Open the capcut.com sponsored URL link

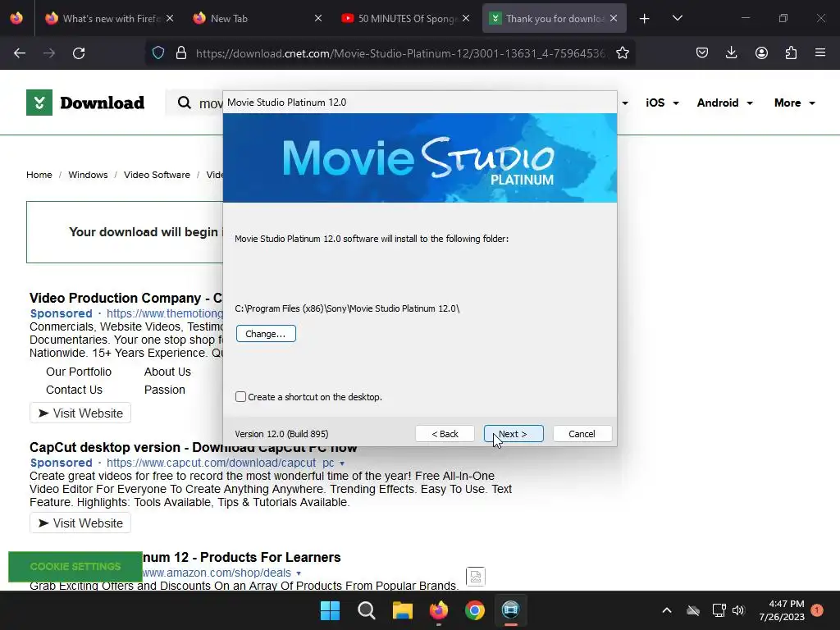220,463
